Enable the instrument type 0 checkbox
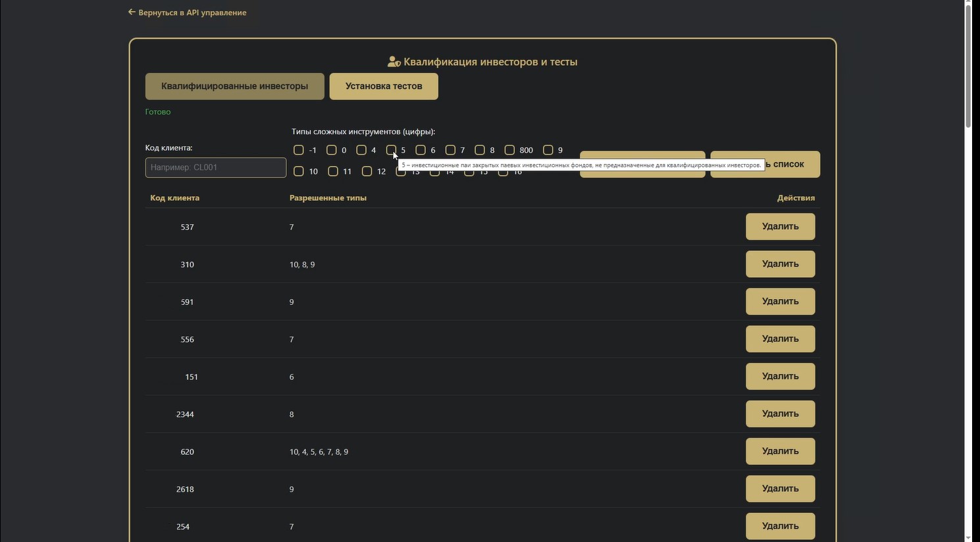 coord(332,150)
